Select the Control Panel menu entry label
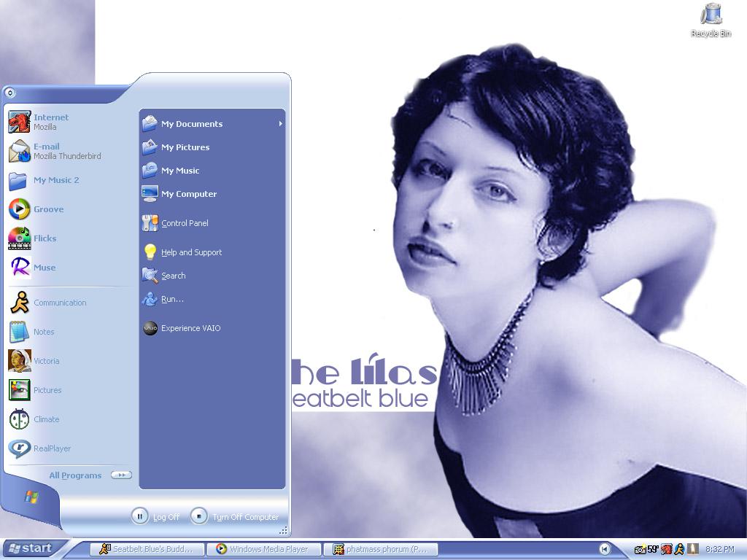Screen dimensions: 747x560 click(185, 223)
